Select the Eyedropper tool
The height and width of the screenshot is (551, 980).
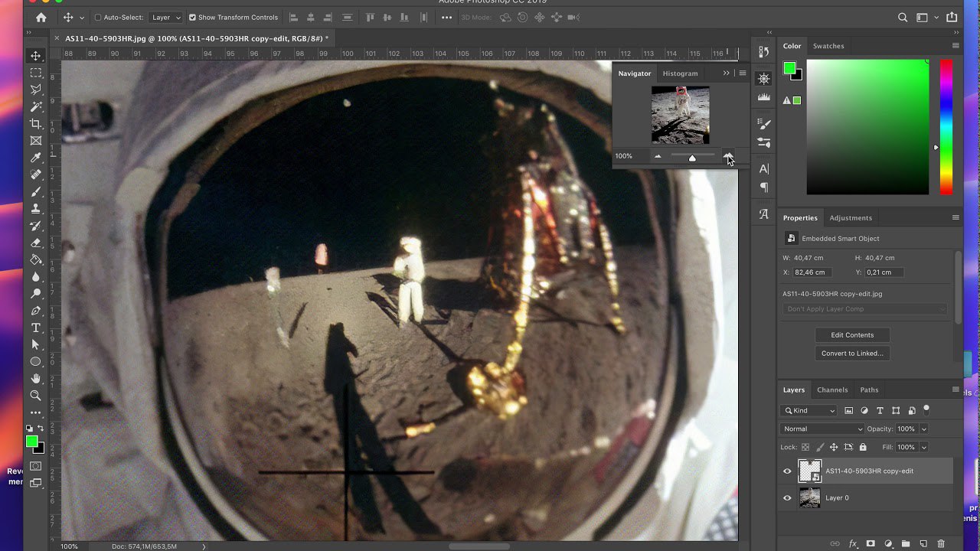pyautogui.click(x=35, y=158)
